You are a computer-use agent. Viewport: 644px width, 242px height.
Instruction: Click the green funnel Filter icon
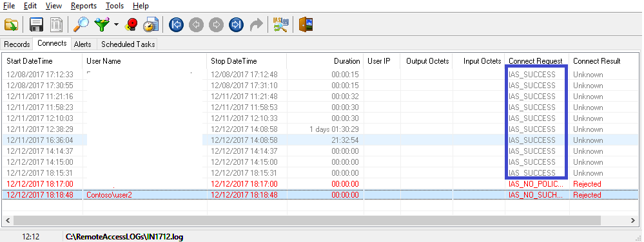click(102, 24)
